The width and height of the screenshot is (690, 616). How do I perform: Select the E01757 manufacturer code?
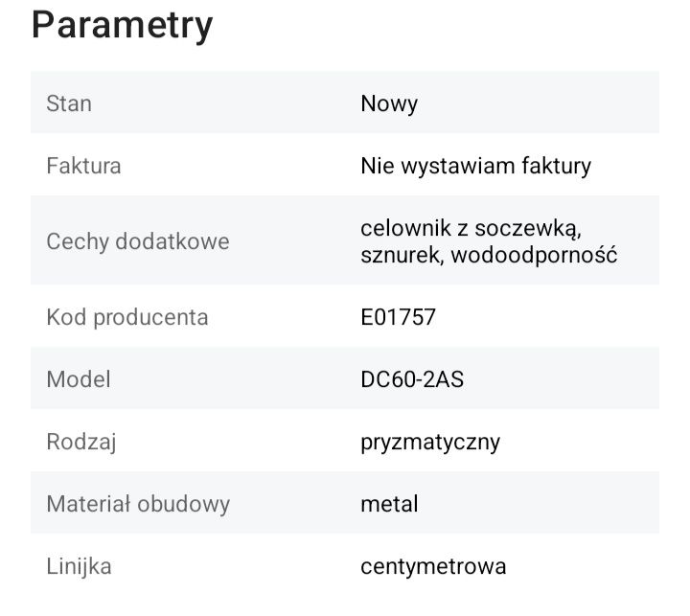pyautogui.click(x=398, y=316)
